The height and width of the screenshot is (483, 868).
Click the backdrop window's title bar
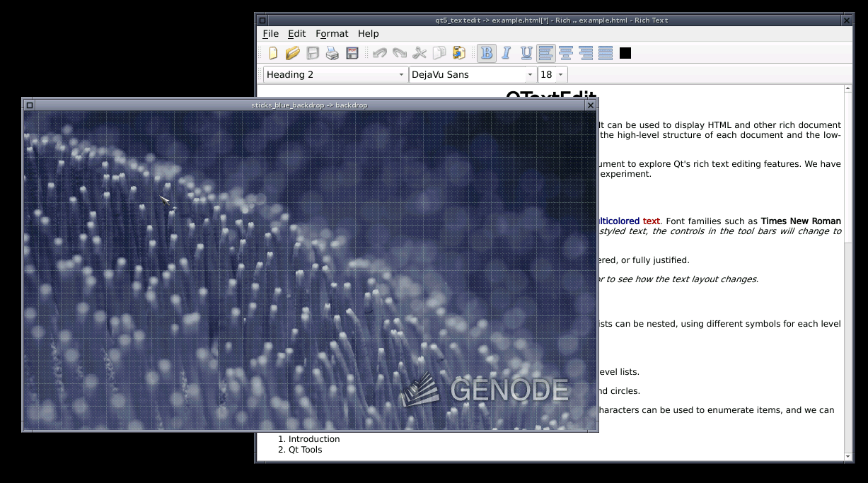click(x=310, y=105)
